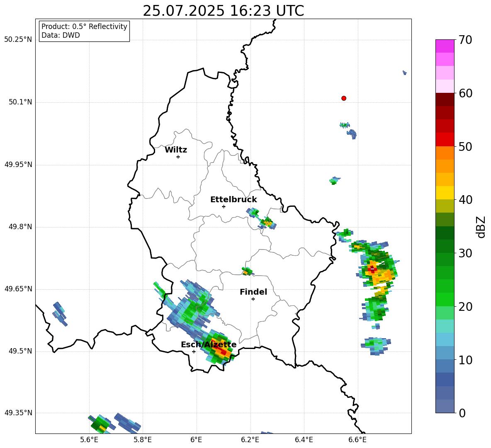Click the red radar site marker dot
Viewport: 491px width, 448px height.
(344, 98)
